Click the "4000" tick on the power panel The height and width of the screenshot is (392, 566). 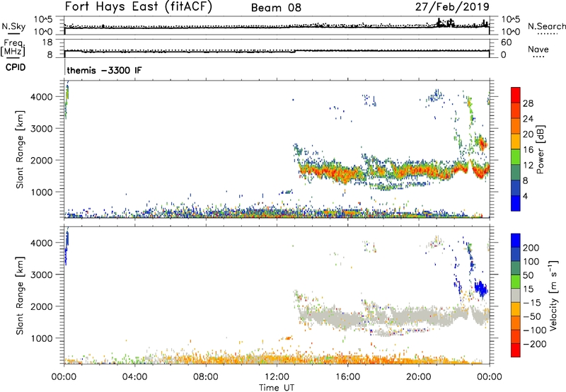coord(42,97)
